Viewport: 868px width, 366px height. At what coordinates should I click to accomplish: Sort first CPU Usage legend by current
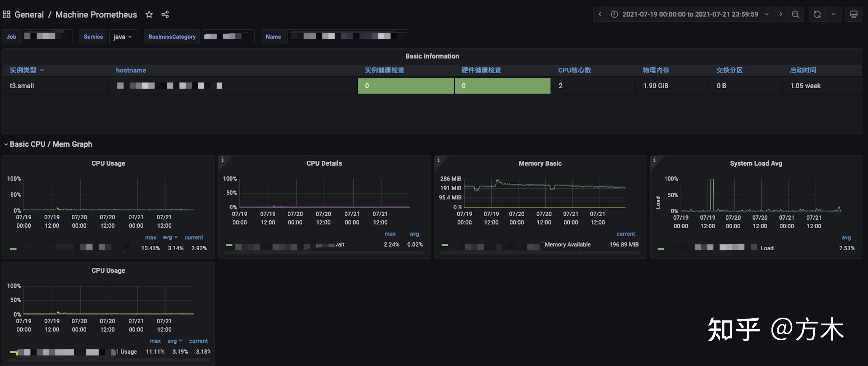click(194, 237)
